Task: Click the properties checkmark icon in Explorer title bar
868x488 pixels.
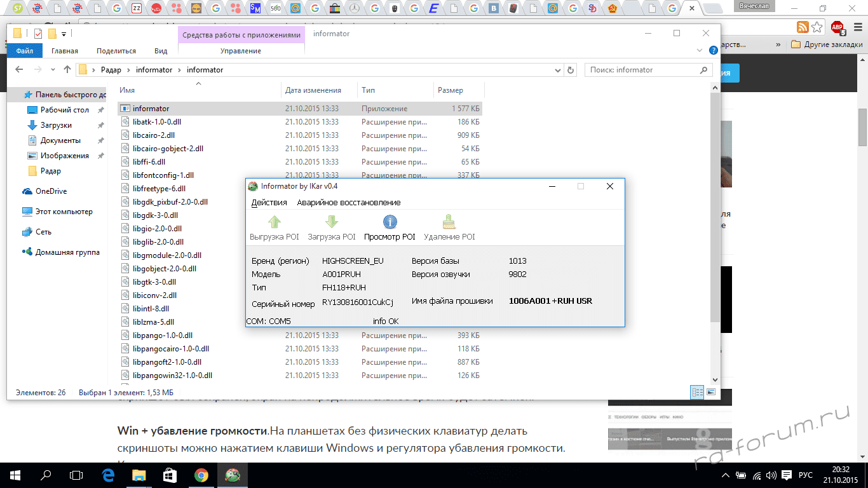Action: pyautogui.click(x=37, y=34)
